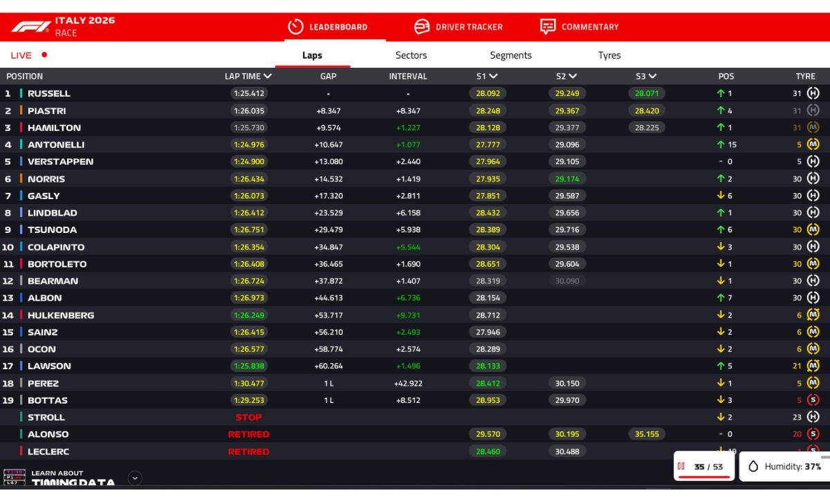Click Russell's hard tyre icon
This screenshot has width=830, height=504.
tap(813, 93)
